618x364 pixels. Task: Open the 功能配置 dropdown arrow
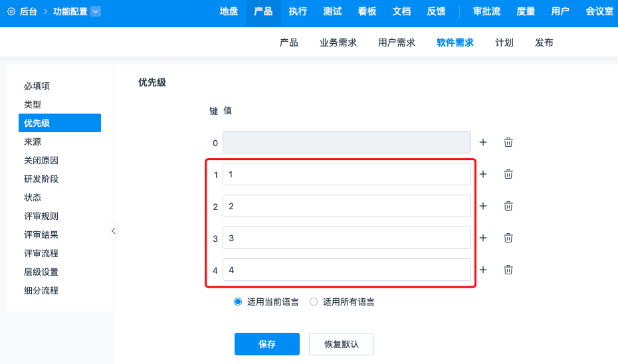click(96, 11)
